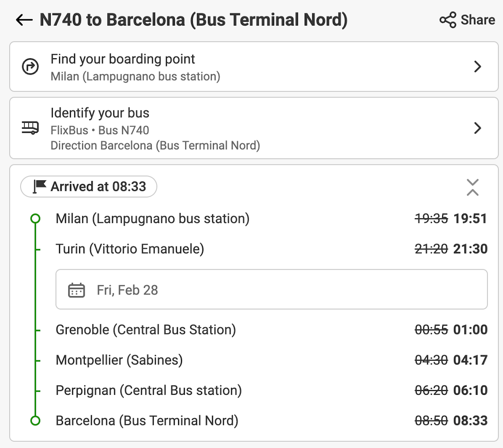Click the boarding point direction icon
This screenshot has width=503, height=448.
pos(30,67)
